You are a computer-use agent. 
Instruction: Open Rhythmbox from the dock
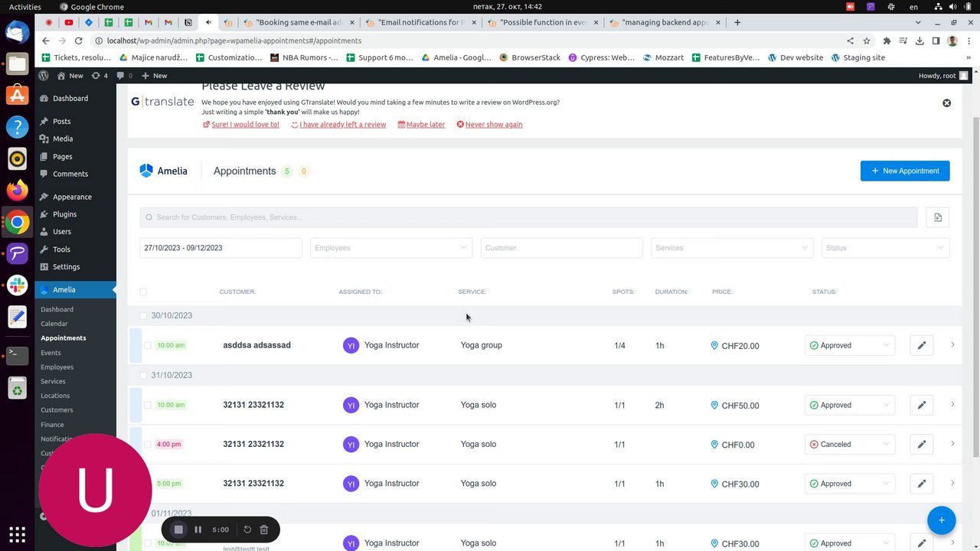point(17,158)
